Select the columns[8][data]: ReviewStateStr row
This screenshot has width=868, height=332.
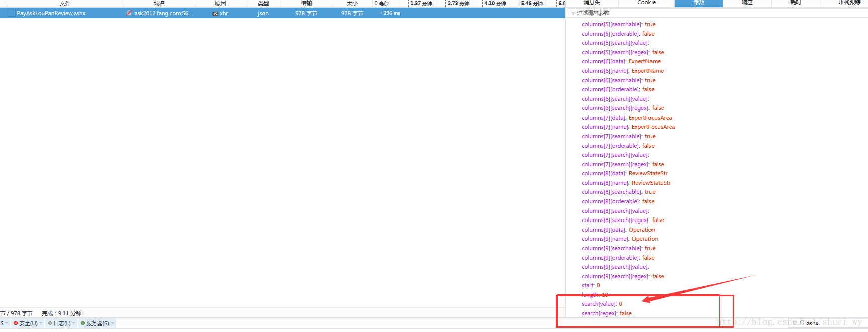coord(624,173)
